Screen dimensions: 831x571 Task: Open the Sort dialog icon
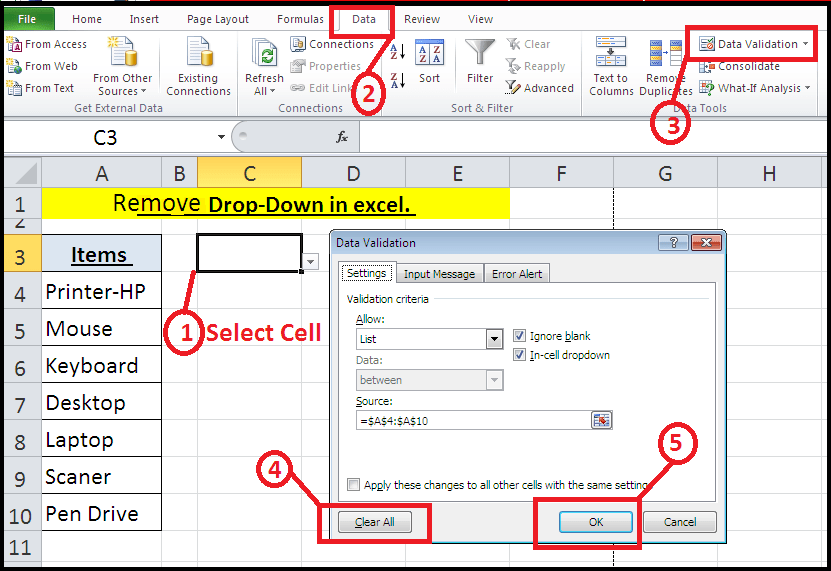coord(429,52)
